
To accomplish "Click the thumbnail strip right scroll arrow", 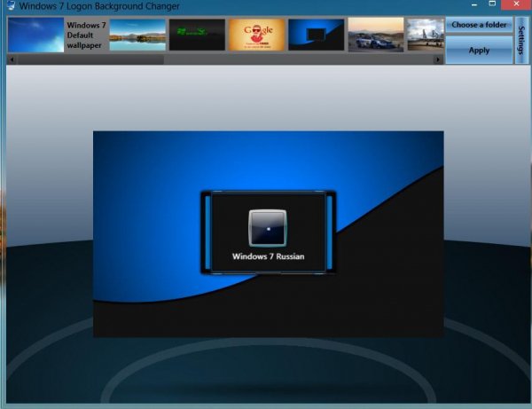I will click(438, 59).
